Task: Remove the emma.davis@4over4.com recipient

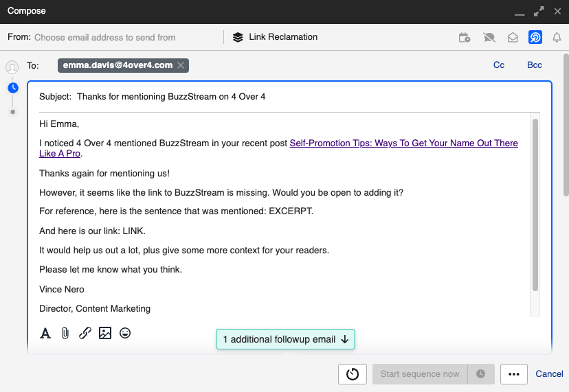Action: 181,65
